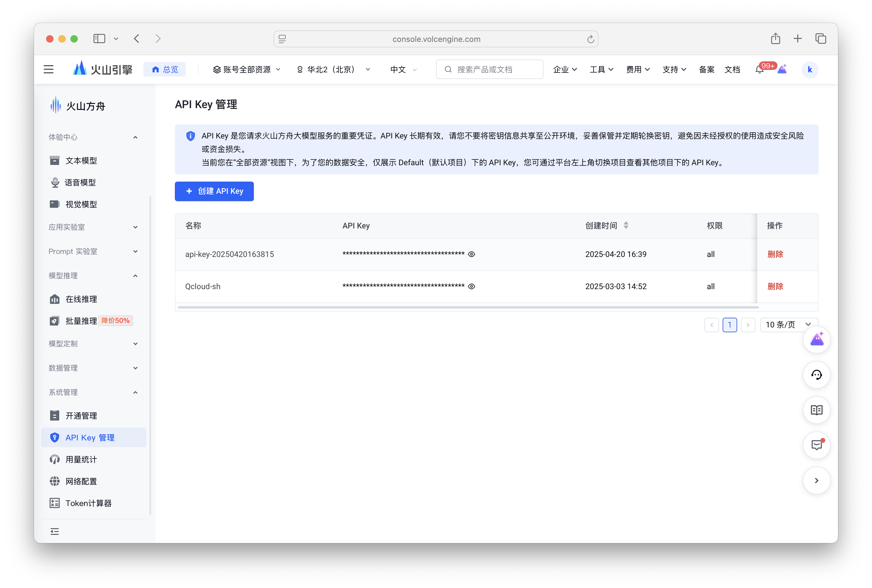The image size is (872, 588).
Task: Show the hidden Qcloud-sh API key
Action: [x=471, y=286]
